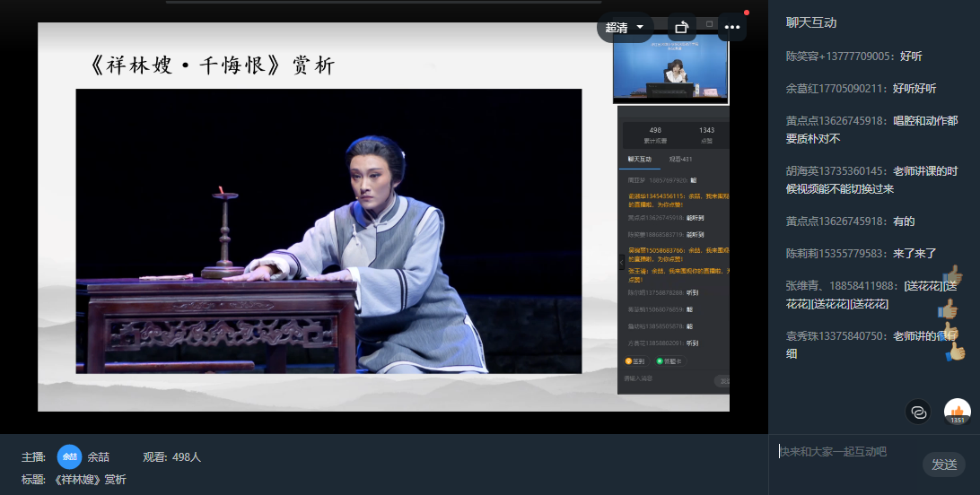The width and height of the screenshot is (980, 495).
Task: Click the orange thumbs-up like button
Action: pyautogui.click(x=958, y=412)
